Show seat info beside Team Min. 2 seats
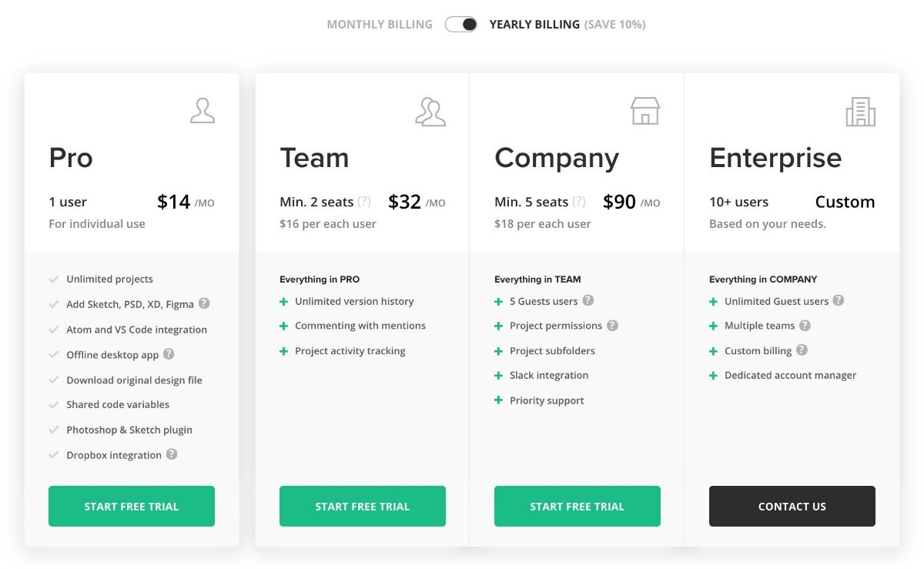This screenshot has width=924, height=569. click(364, 202)
